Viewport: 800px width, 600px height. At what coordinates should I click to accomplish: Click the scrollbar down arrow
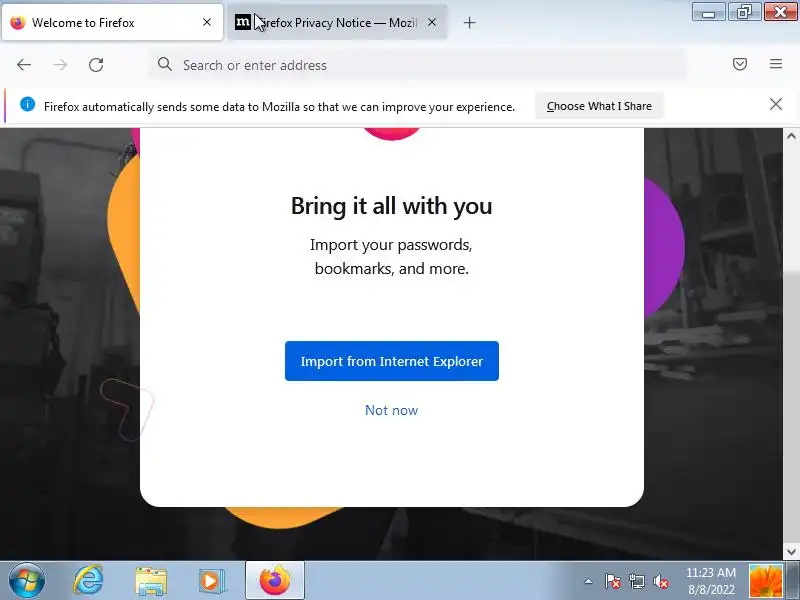(x=791, y=552)
